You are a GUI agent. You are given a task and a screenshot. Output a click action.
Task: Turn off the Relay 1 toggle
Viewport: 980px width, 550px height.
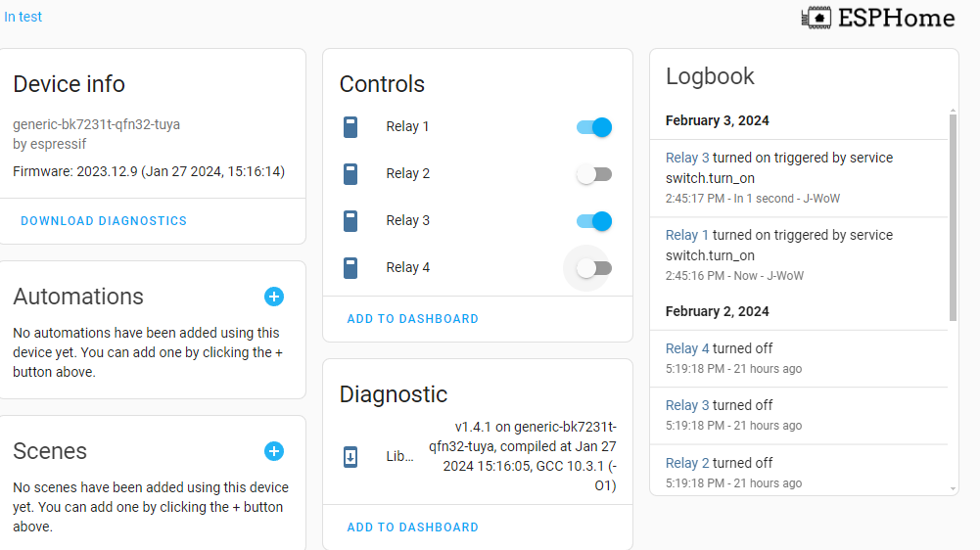[593, 127]
